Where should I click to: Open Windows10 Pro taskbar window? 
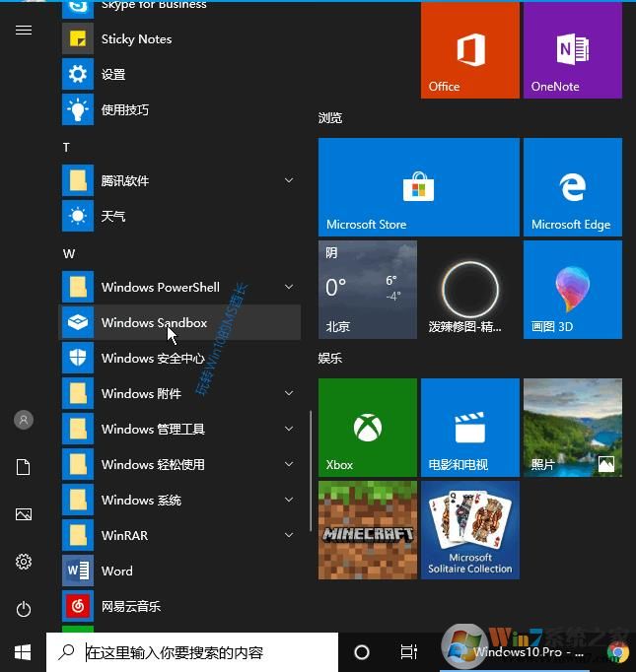pos(515,652)
